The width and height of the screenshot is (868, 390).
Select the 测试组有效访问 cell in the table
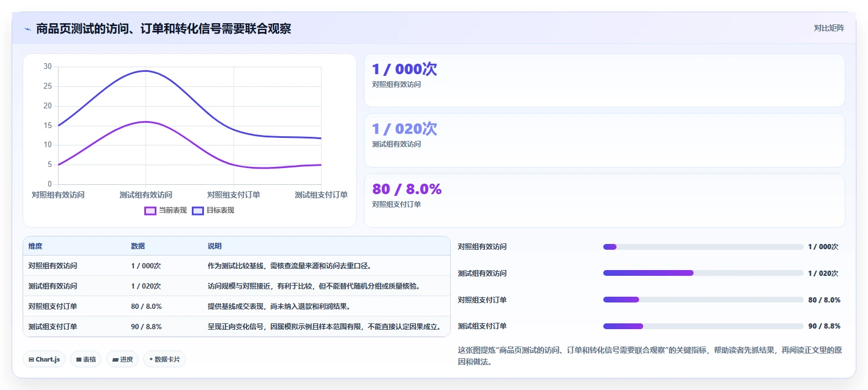53,286
